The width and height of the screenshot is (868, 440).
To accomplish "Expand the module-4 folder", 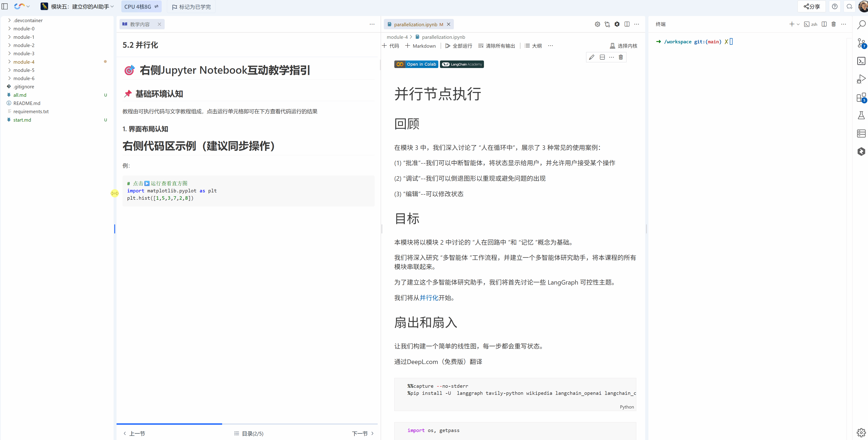I will 23,62.
